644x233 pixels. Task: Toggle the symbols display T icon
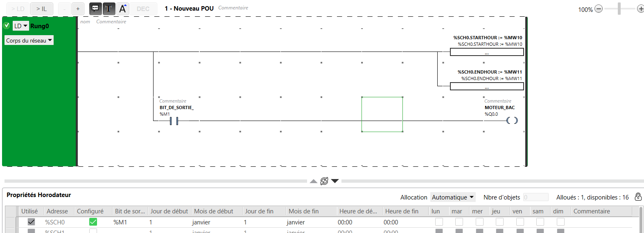108,9
